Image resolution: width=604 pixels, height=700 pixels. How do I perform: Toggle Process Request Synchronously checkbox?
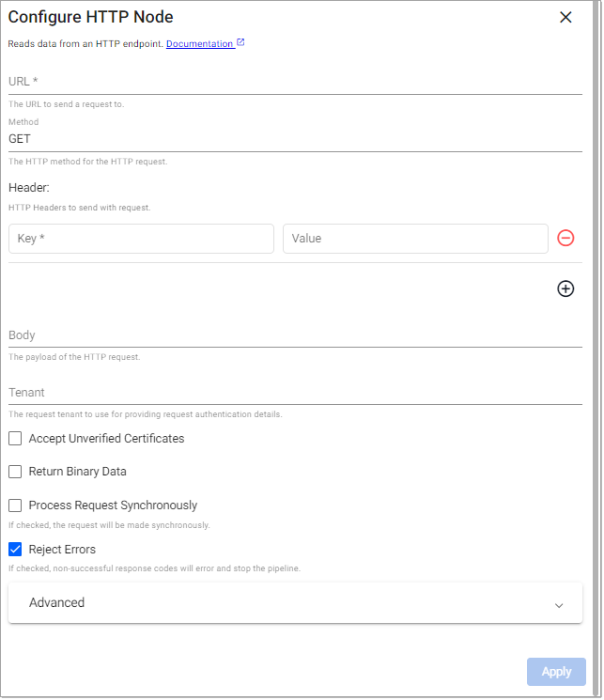(x=15, y=506)
